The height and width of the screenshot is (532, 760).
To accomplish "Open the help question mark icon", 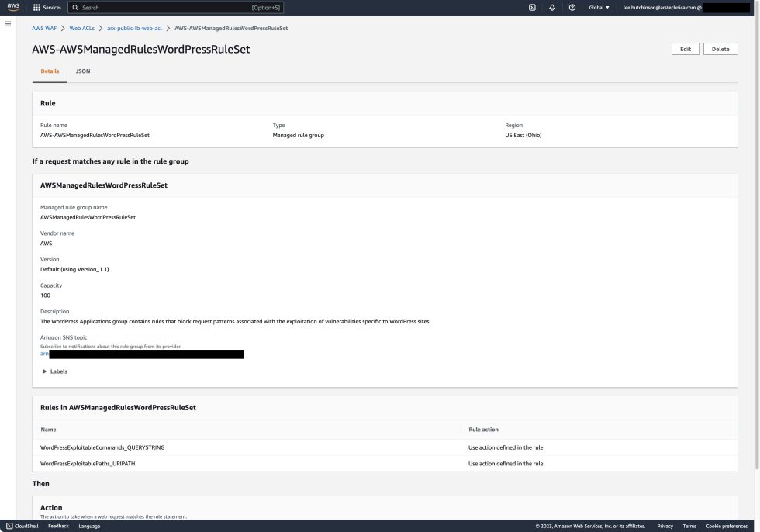I will [572, 7].
